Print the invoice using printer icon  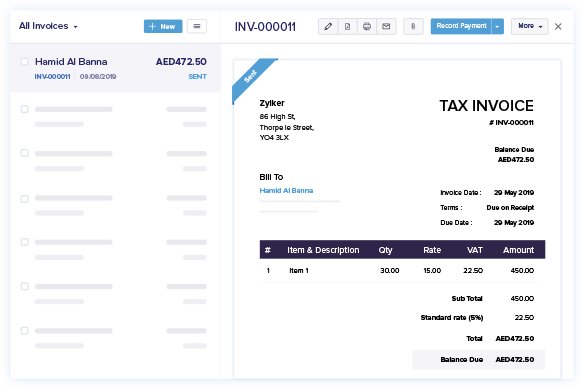coord(367,26)
